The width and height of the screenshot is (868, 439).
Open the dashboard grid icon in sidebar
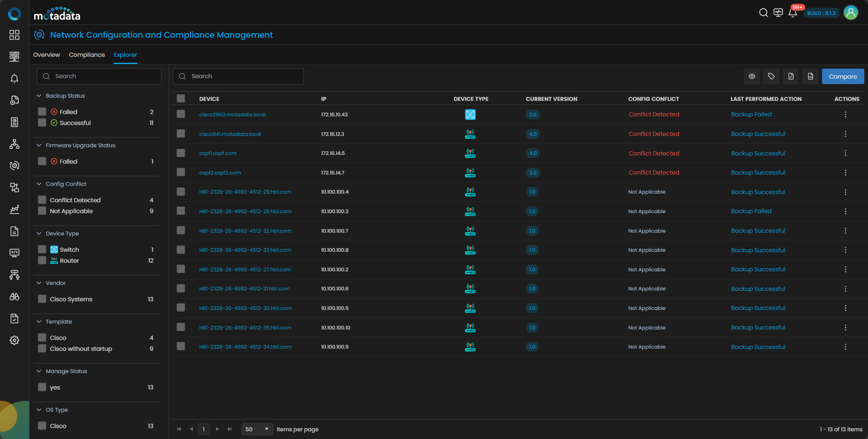click(x=15, y=35)
